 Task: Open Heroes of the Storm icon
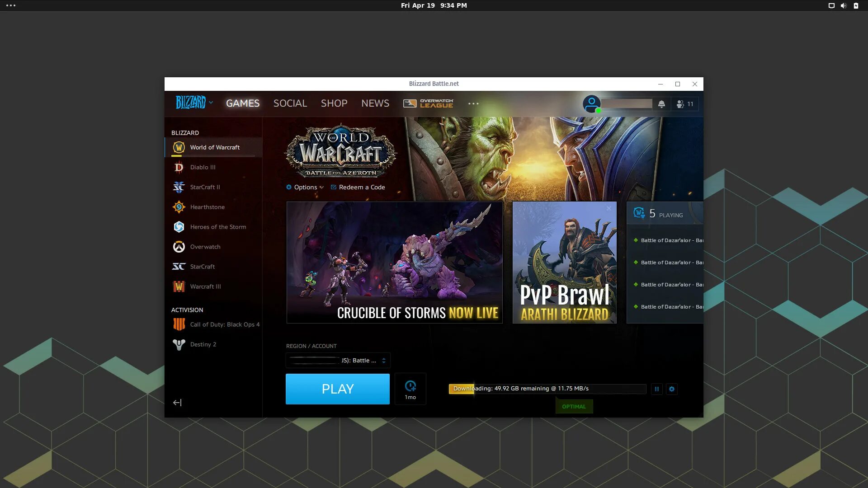click(179, 227)
